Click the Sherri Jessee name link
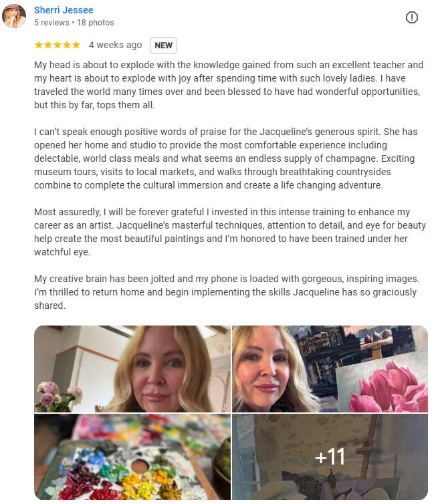Image resolution: width=432 pixels, height=504 pixels. coord(64,10)
